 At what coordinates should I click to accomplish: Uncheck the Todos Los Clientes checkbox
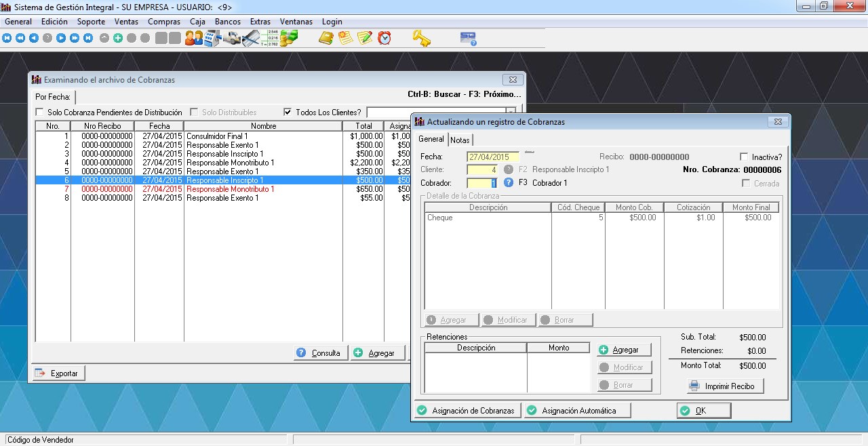tap(288, 113)
